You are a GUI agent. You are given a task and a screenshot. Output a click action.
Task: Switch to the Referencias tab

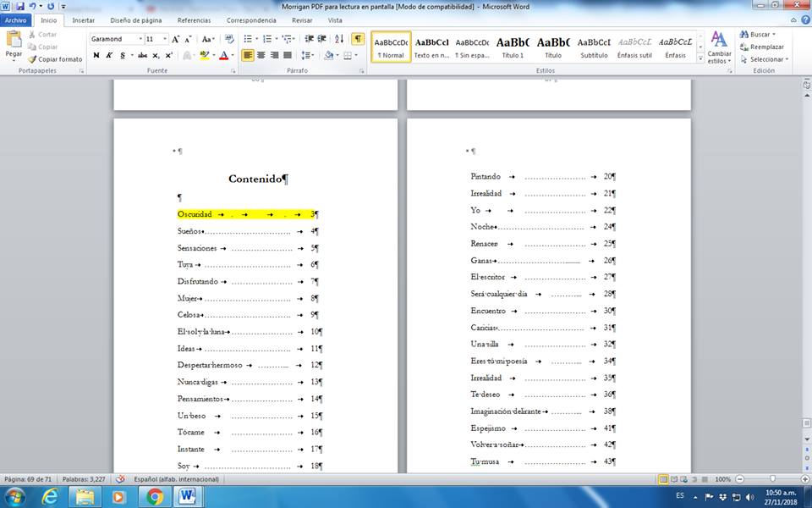tap(194, 19)
